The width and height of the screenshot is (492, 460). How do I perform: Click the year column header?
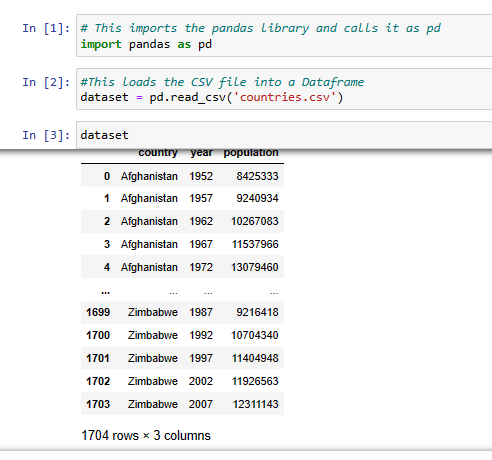(201, 153)
